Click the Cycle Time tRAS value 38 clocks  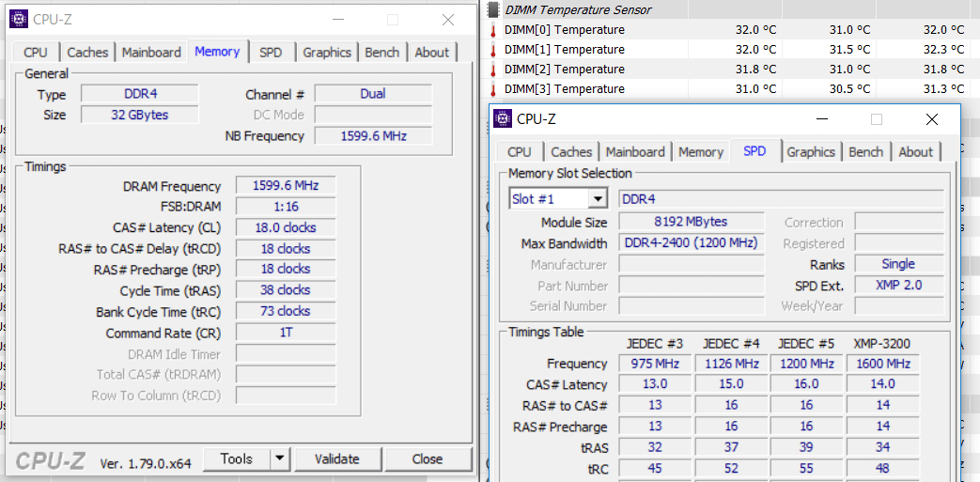point(286,290)
